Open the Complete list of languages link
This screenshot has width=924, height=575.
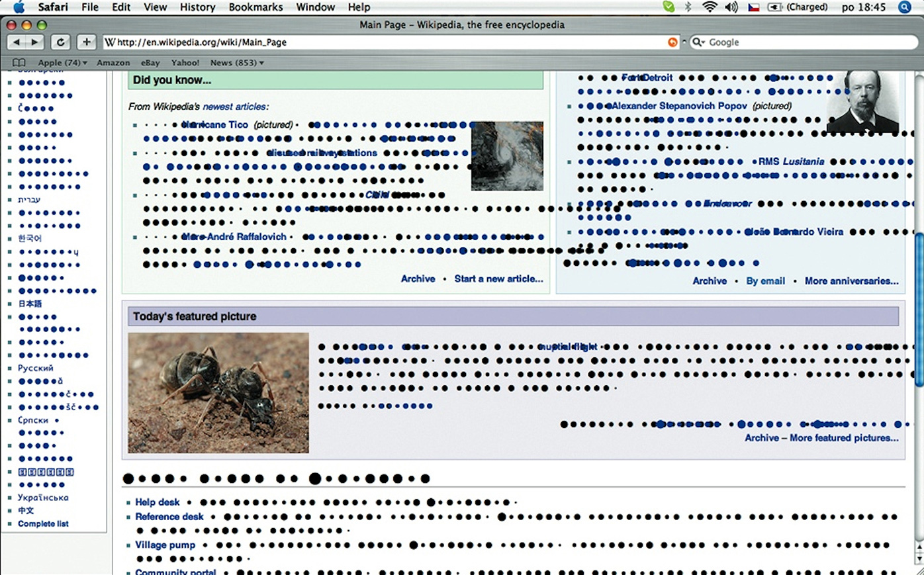point(43,524)
